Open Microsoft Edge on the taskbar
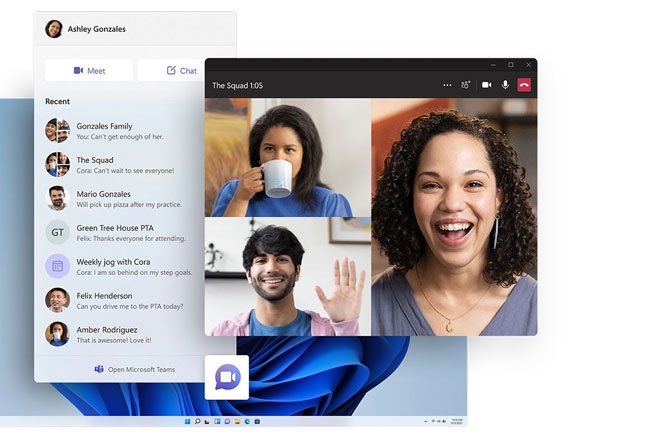Screen dimensions: 650x433 tap(247, 421)
